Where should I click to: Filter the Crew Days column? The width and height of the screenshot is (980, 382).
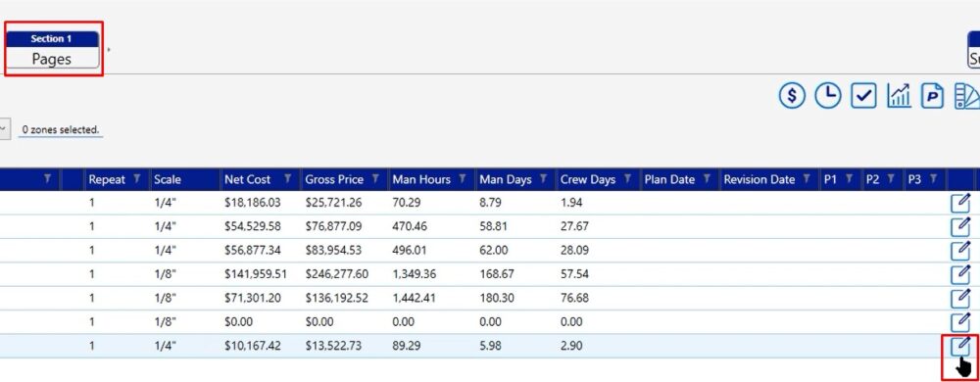pyautogui.click(x=628, y=179)
